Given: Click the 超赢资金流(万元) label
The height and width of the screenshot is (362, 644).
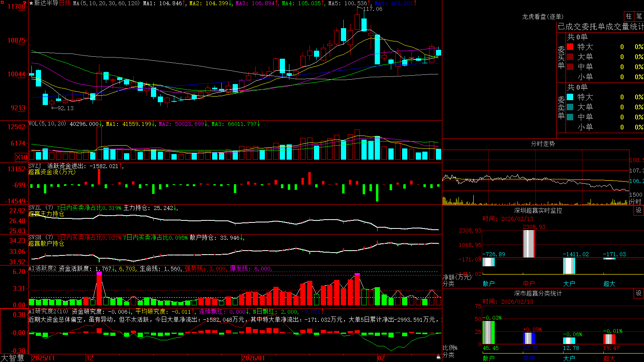Looking at the screenshot, I should tap(52, 172).
